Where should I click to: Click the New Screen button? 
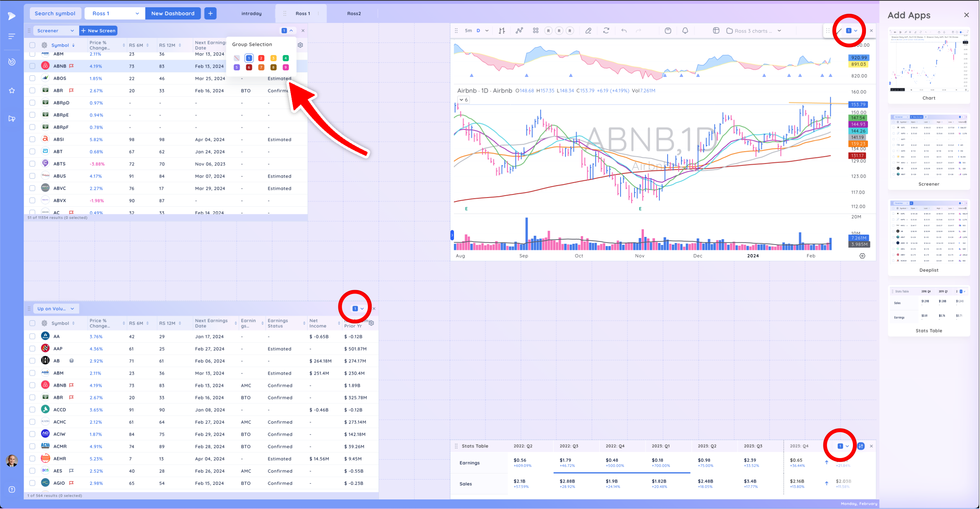tap(98, 31)
